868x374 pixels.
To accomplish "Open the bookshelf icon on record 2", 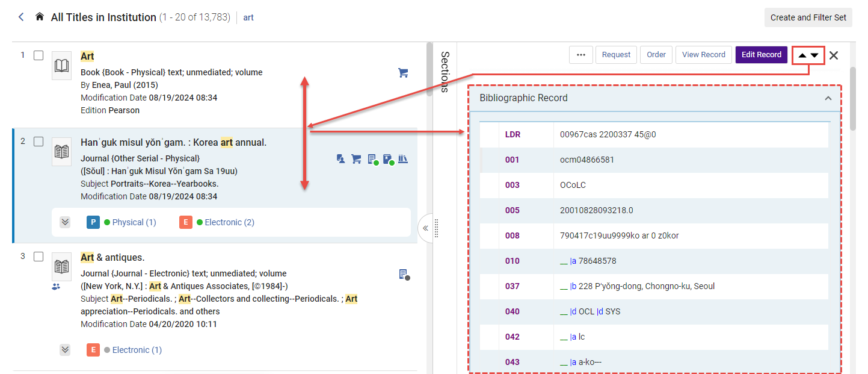I will [403, 159].
